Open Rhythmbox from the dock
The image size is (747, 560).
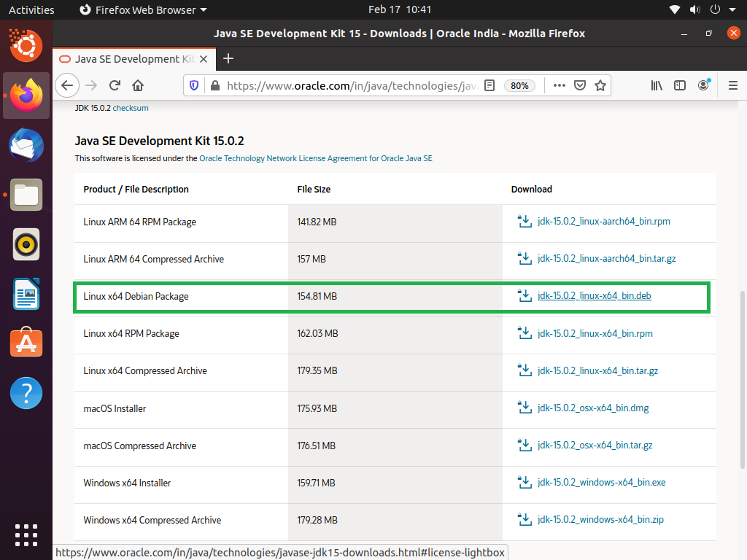[x=26, y=245]
